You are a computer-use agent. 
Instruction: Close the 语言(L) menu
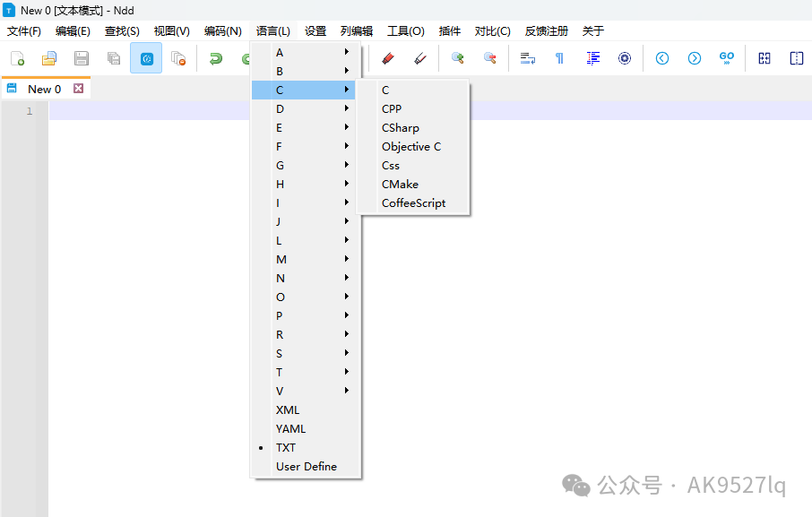pyautogui.click(x=273, y=31)
